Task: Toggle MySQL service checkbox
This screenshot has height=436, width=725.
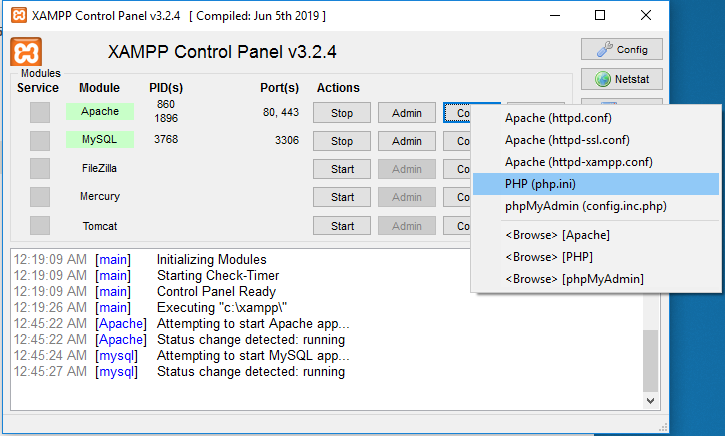Action: click(40, 141)
